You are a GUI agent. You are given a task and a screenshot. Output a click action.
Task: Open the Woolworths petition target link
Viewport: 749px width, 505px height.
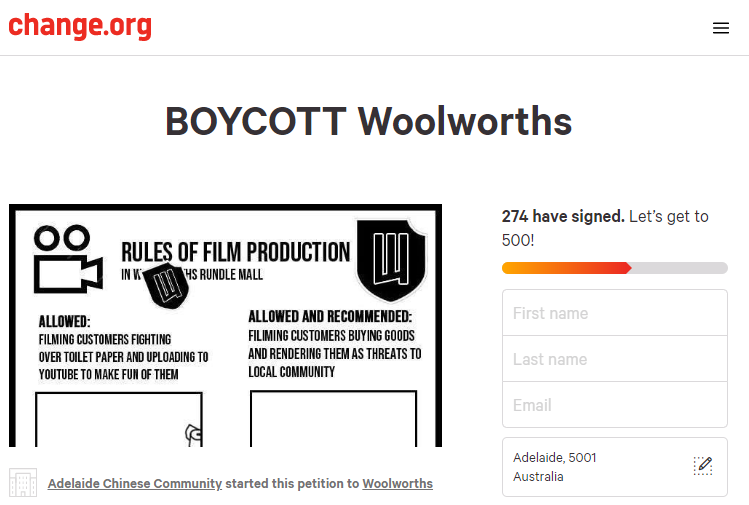tap(397, 484)
